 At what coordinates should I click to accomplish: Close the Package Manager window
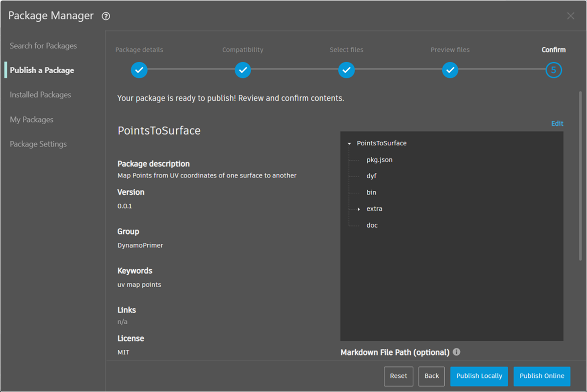pos(570,16)
